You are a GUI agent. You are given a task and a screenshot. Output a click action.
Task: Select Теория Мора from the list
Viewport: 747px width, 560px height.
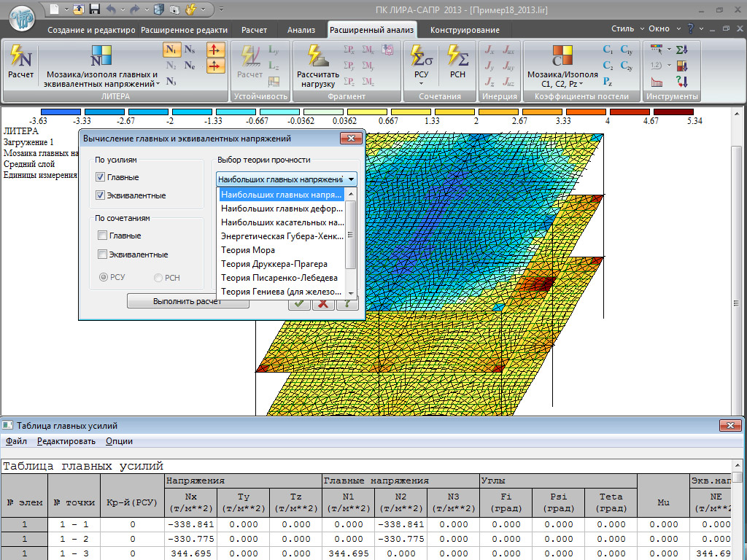248,250
